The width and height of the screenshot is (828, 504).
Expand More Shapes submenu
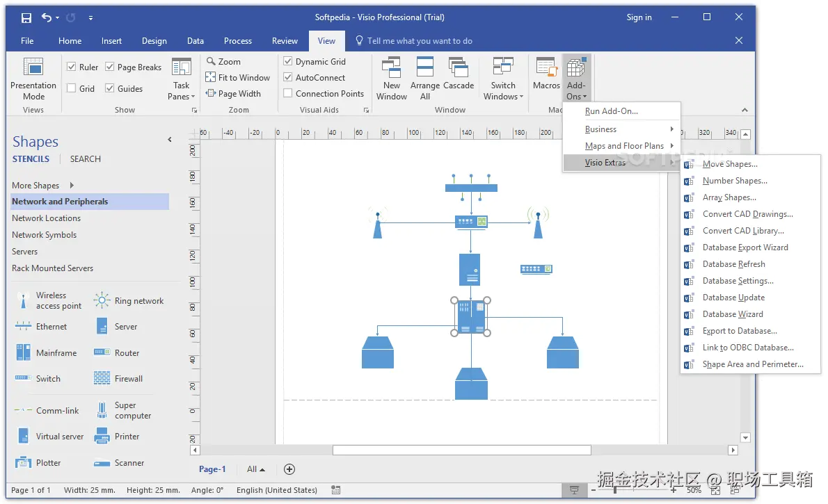[42, 185]
